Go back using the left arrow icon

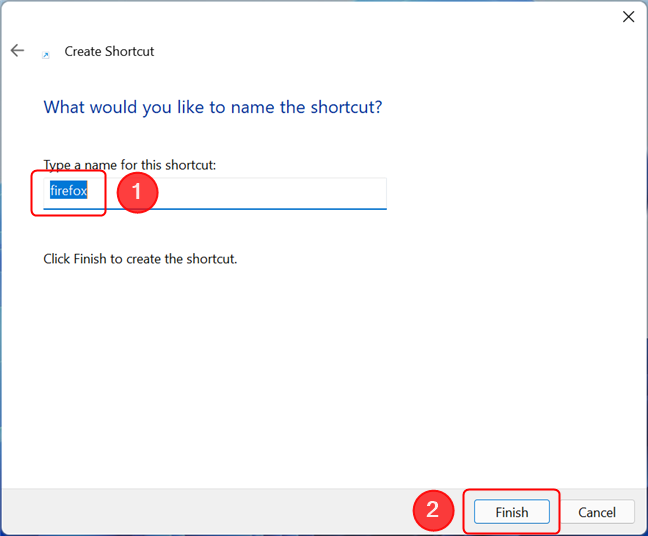[17, 50]
